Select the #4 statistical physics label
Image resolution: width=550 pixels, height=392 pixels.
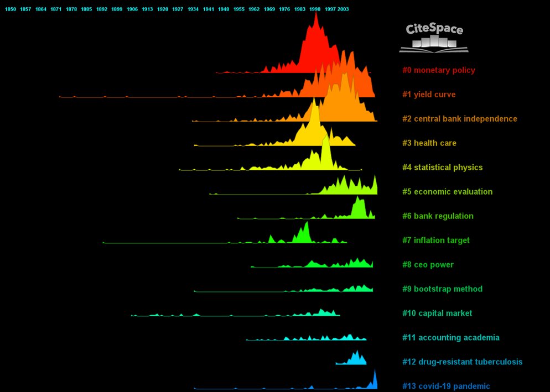(x=442, y=168)
